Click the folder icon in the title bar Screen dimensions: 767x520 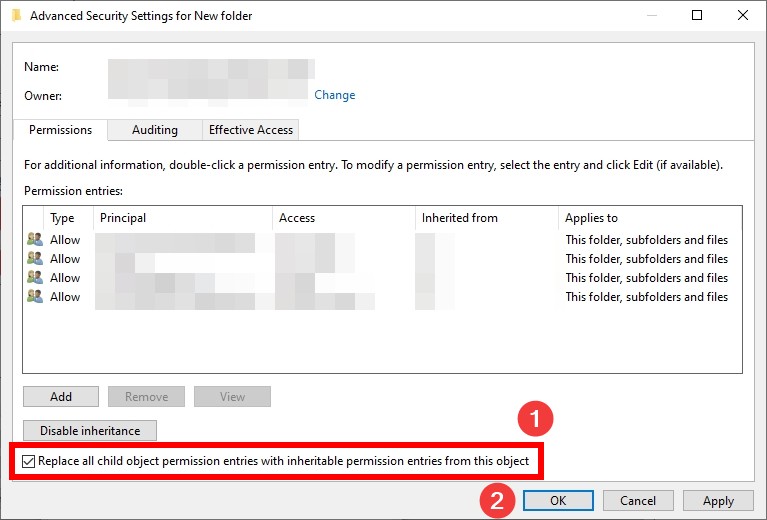coord(16,16)
